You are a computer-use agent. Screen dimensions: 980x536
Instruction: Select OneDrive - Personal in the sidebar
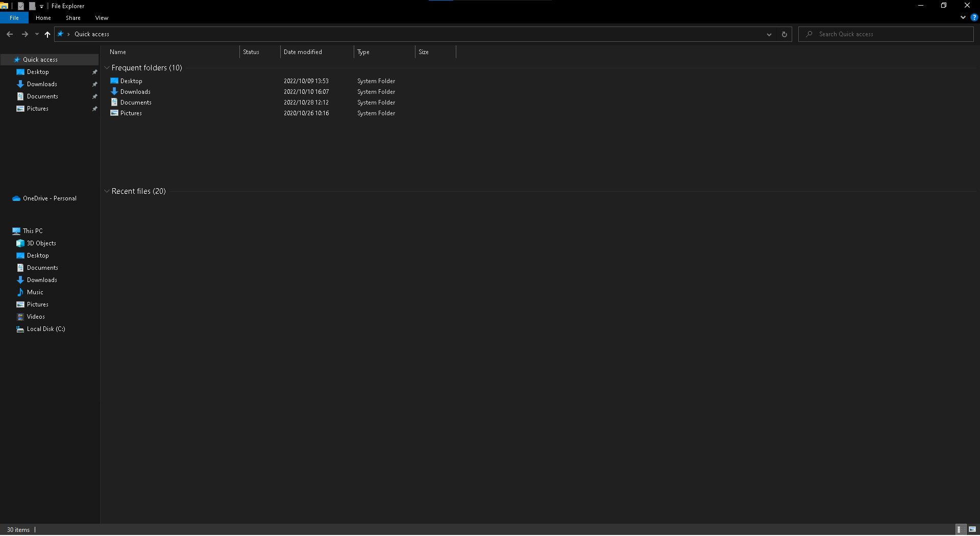48,198
